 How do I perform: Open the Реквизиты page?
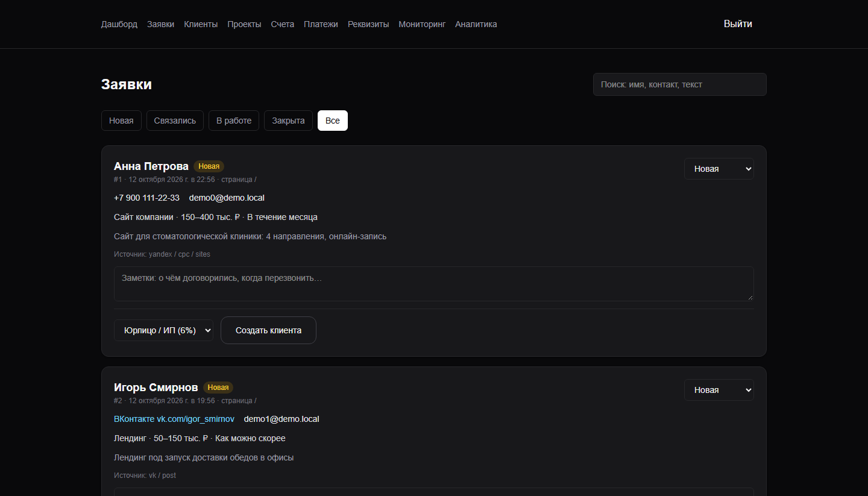(368, 24)
